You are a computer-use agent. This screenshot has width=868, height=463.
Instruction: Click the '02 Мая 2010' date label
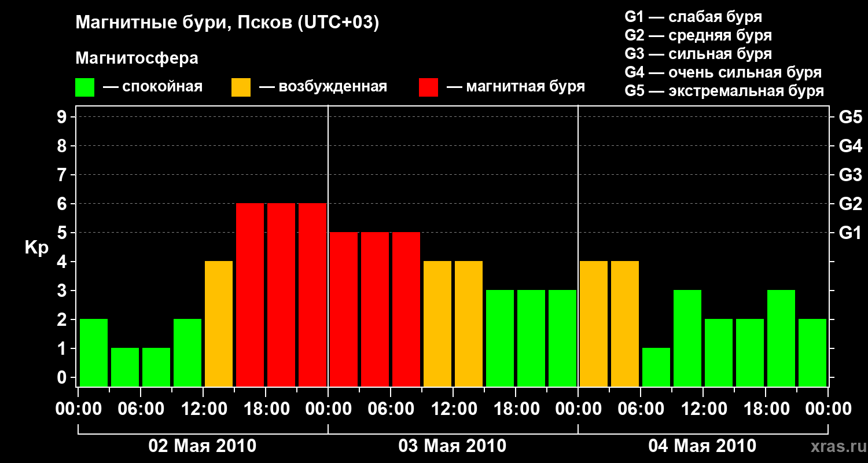click(203, 446)
